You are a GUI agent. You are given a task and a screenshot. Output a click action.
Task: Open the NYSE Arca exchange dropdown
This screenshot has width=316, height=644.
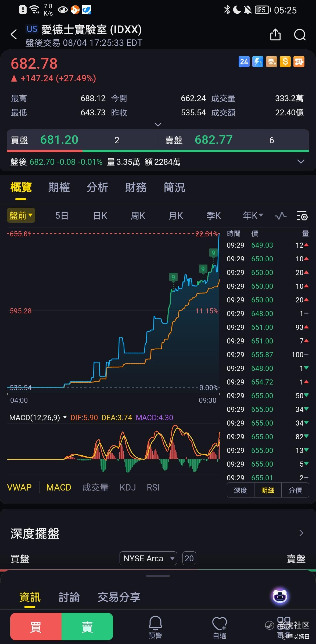click(x=148, y=558)
